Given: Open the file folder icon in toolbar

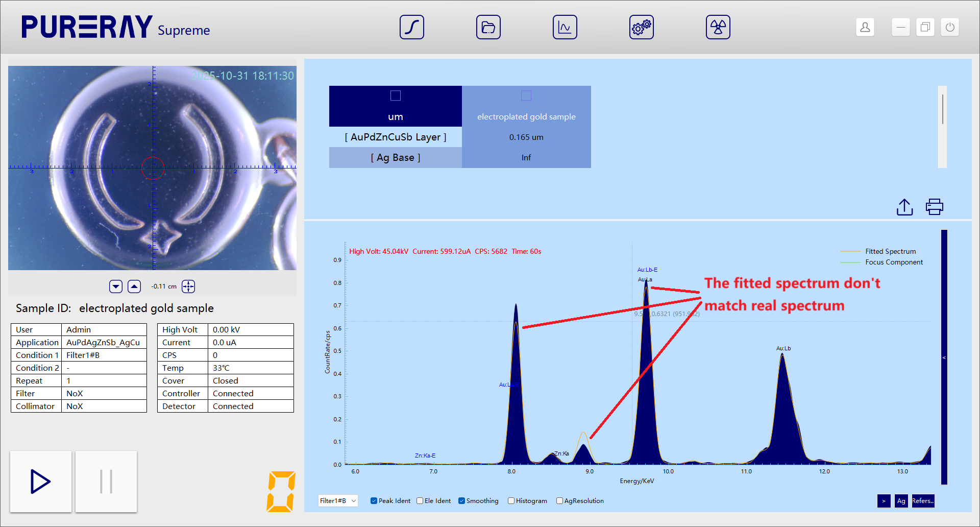Looking at the screenshot, I should (488, 27).
